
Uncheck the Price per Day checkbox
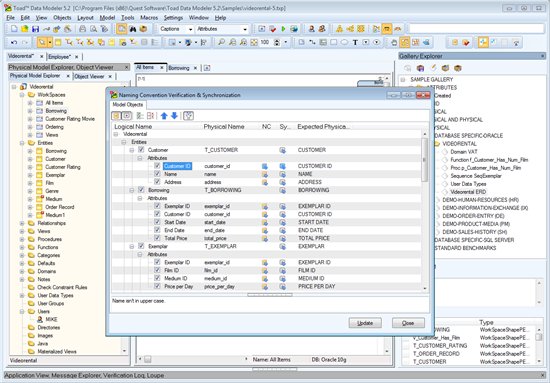(x=157, y=286)
